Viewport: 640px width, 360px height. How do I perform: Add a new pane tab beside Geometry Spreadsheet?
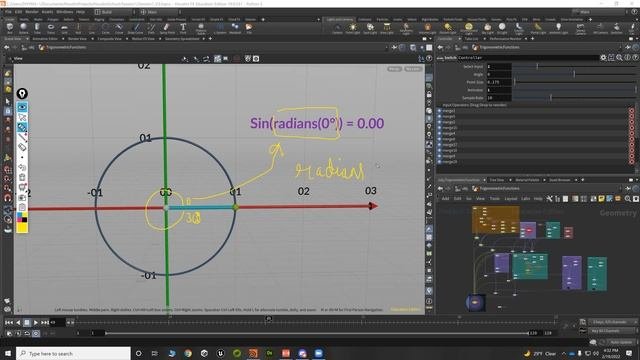(x=210, y=39)
